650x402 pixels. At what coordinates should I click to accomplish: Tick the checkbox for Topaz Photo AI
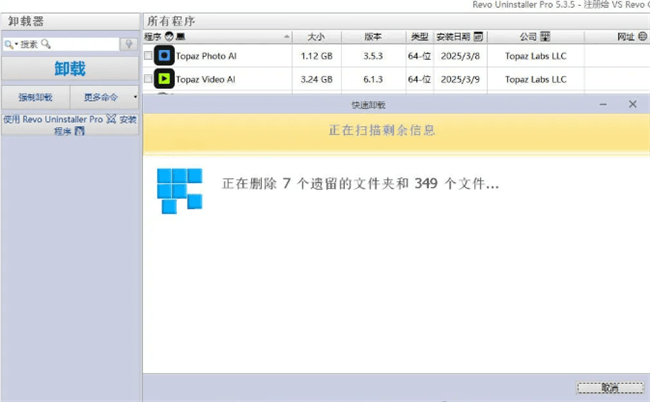coord(148,55)
